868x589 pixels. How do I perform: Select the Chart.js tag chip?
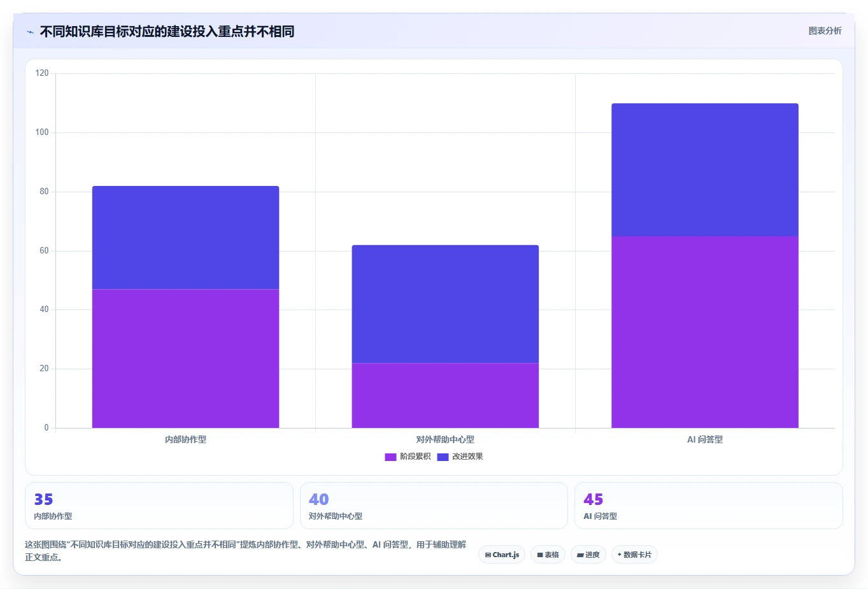click(502, 555)
